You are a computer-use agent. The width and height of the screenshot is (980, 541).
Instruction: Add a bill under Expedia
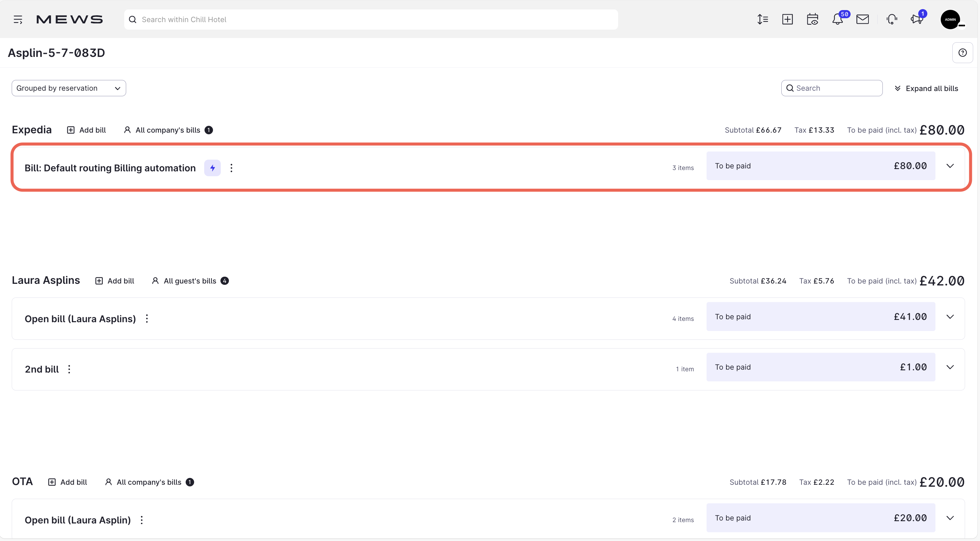86,130
